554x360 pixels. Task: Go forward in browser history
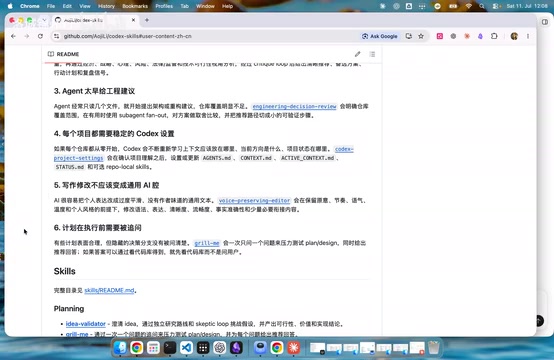27,36
